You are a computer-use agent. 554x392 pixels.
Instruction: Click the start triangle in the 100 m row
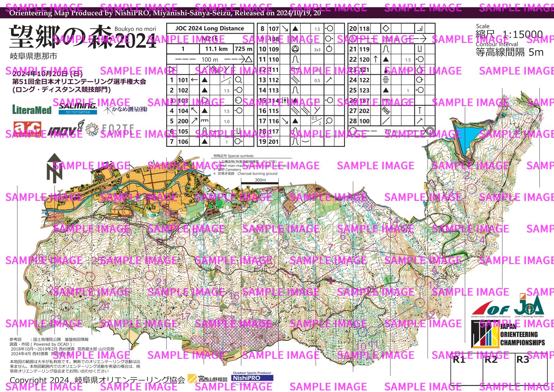coord(249,59)
